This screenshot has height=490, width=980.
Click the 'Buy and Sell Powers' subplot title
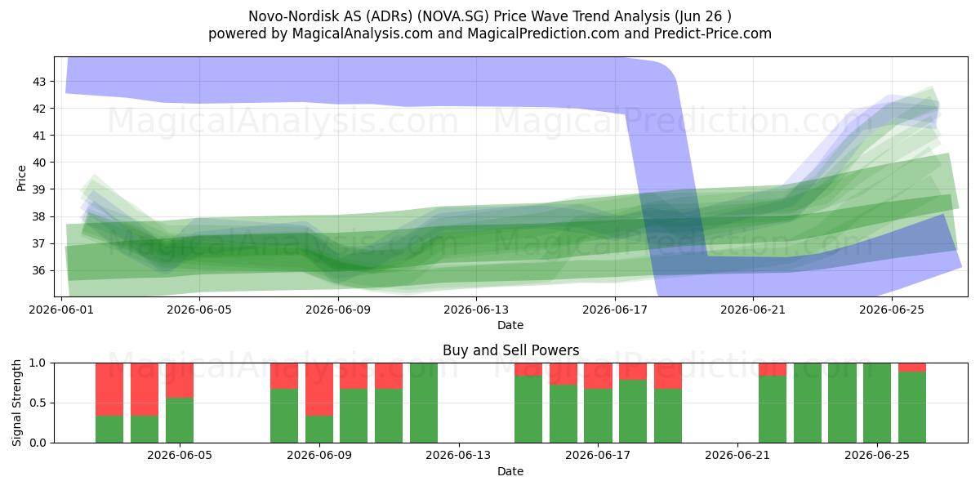[511, 350]
